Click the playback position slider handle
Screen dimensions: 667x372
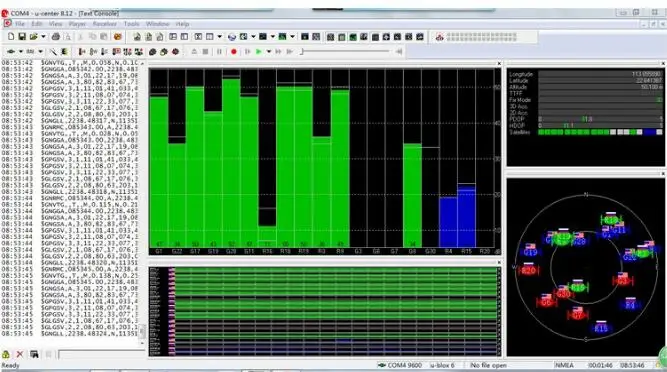click(302, 51)
